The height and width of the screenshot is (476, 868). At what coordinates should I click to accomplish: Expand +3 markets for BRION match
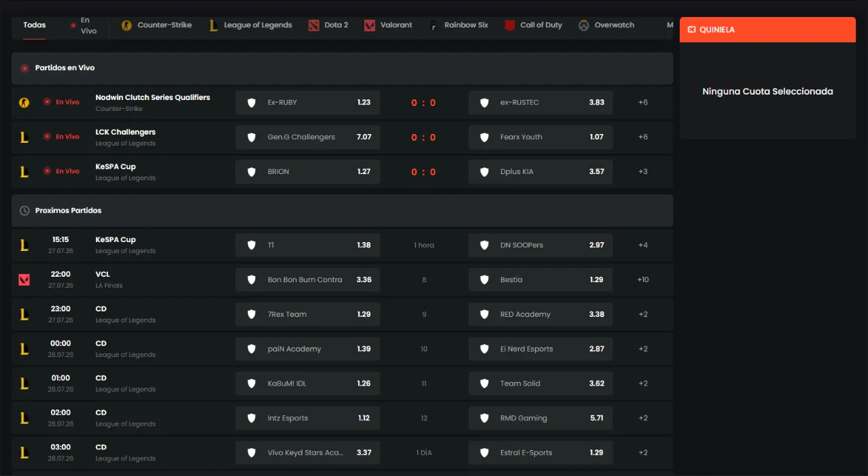click(643, 172)
